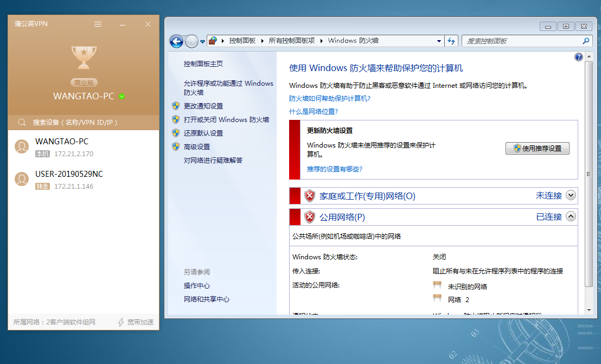
Task: Open the address bar history dropdown arrow
Action: [x=439, y=41]
